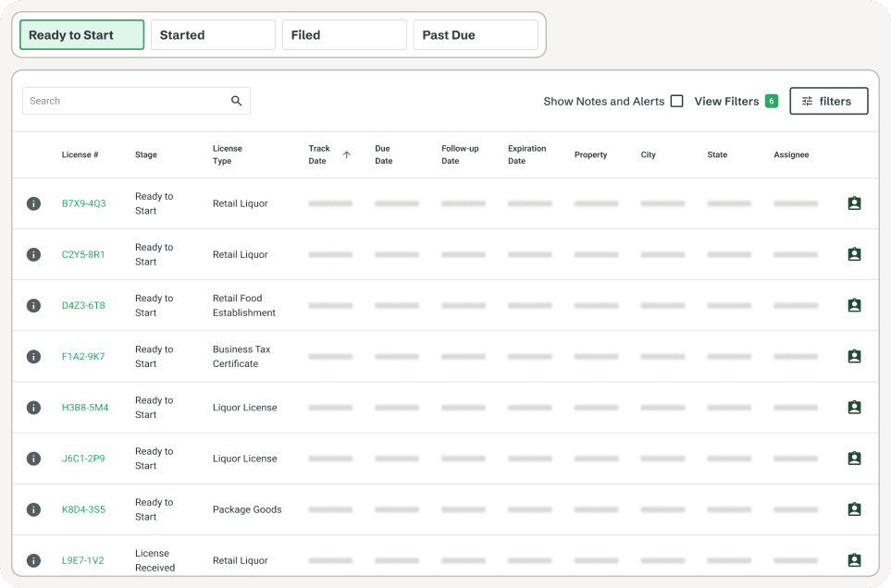Open info icon for license B7X9-4Q3

(33, 203)
